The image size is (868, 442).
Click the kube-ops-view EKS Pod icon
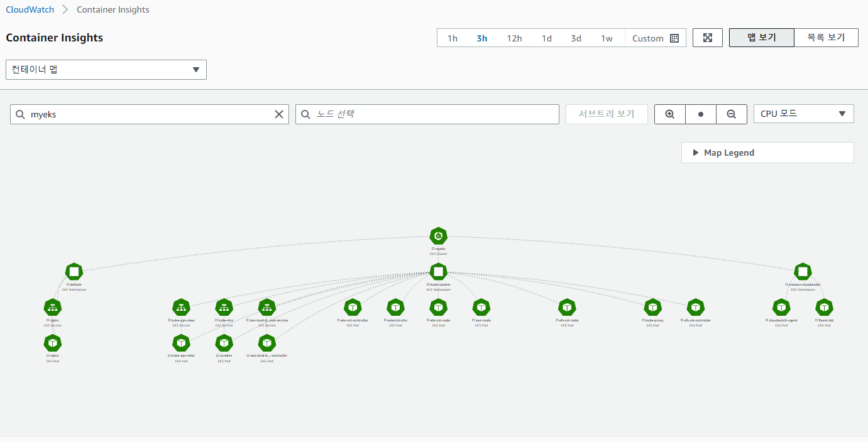(181, 343)
